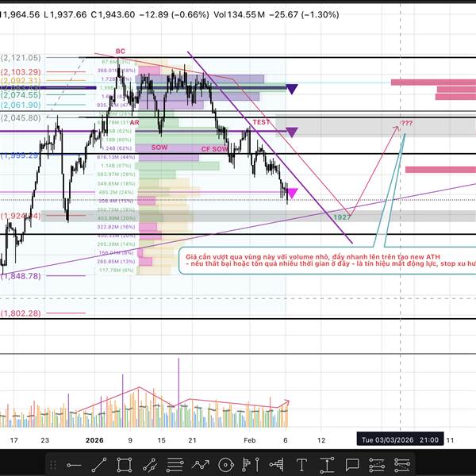Screen dimensions: 476x476
Task: Click the 260.85M (13%) volume profile row
Action: coord(116,261)
